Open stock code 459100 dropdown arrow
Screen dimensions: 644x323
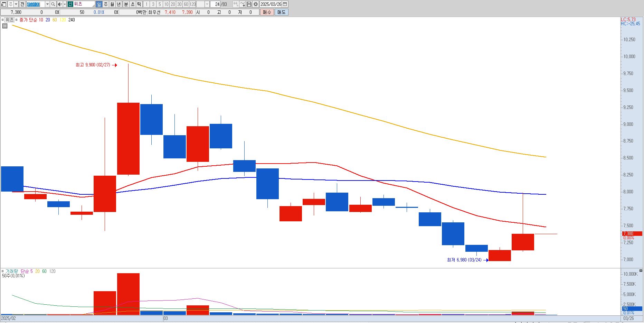[47, 4]
